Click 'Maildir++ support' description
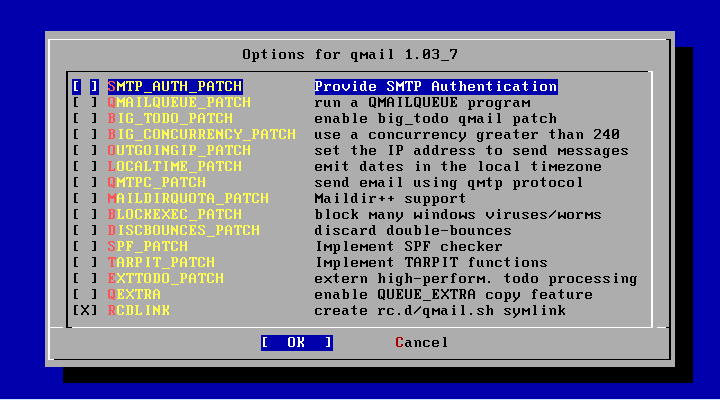720x400 pixels. point(390,198)
